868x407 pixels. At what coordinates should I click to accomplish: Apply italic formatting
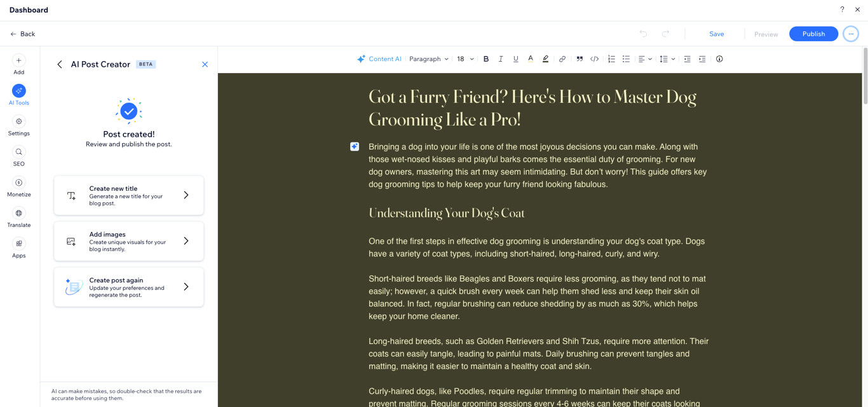tap(501, 59)
